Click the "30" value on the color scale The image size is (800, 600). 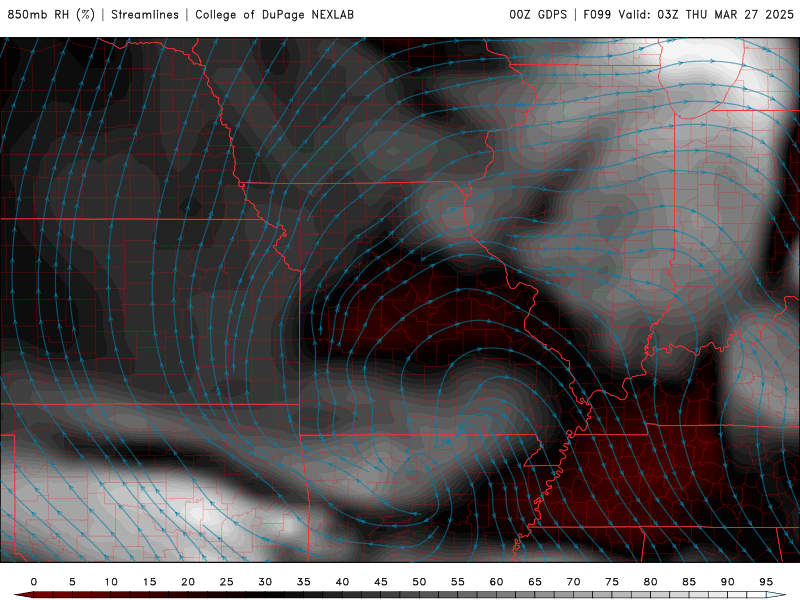265,582
